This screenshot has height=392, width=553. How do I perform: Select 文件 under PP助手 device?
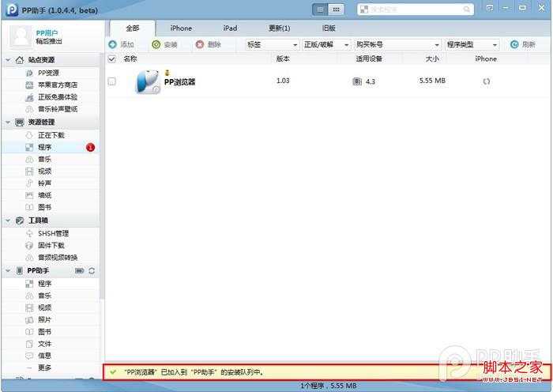[x=51, y=344]
